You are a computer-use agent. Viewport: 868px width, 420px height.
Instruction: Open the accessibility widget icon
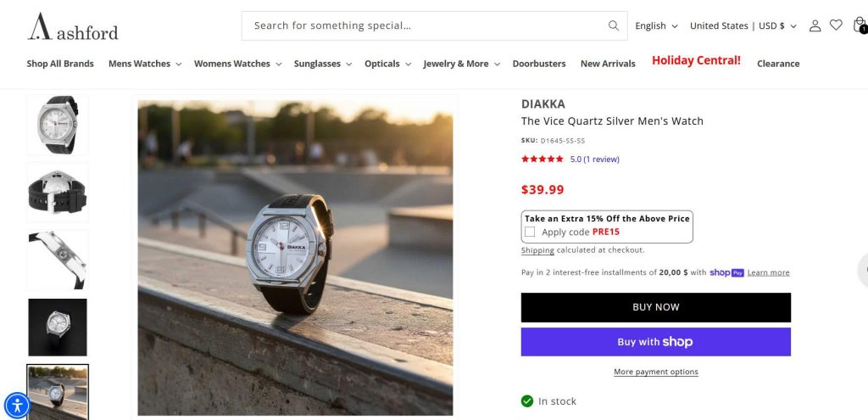click(17, 406)
